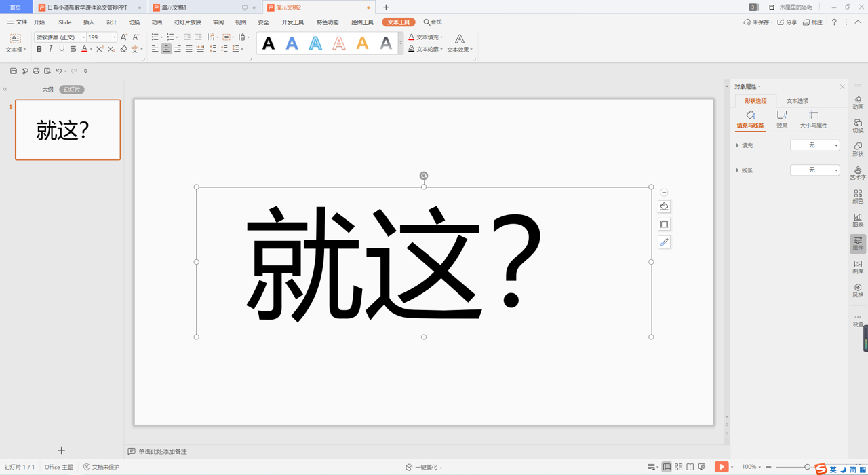Open 动画 animation sidebar panel

coord(858,102)
